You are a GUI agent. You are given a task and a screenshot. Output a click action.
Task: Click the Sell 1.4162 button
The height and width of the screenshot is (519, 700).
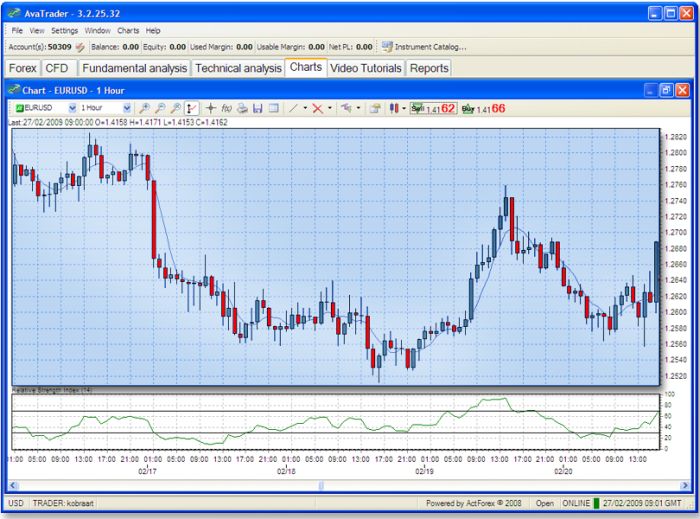(433, 108)
